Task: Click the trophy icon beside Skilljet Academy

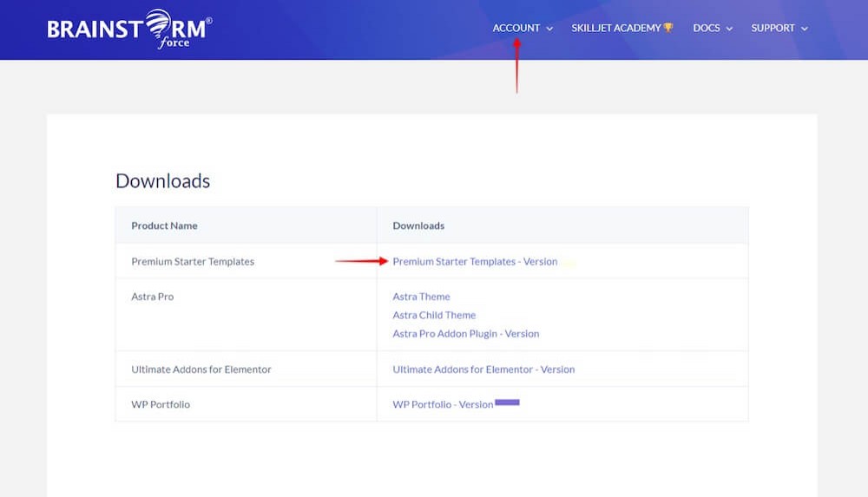Action: point(668,27)
